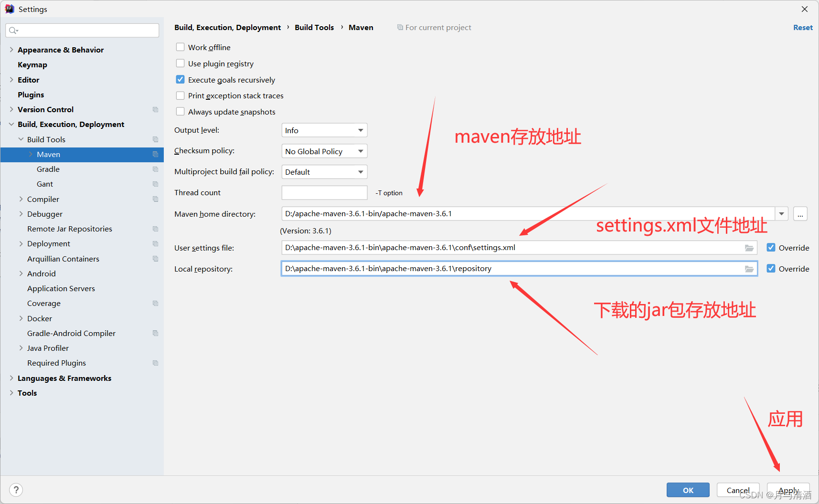Open Gradle settings page
Image resolution: width=819 pixels, height=504 pixels.
[48, 169]
